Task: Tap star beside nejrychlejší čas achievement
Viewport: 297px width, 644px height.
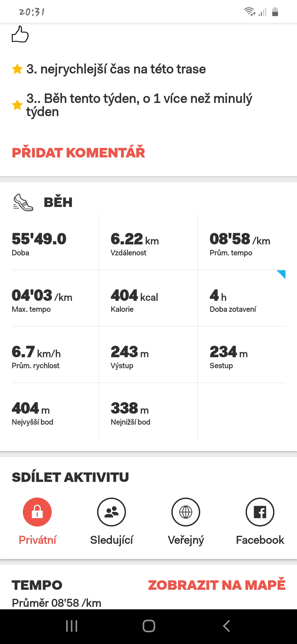Action: point(17,69)
